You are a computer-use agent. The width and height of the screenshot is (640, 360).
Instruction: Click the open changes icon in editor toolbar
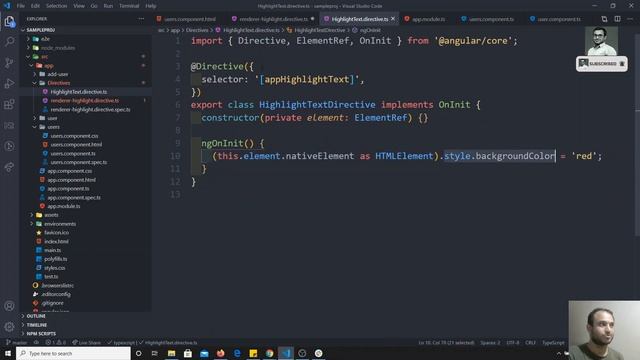pyautogui.click(x=604, y=19)
